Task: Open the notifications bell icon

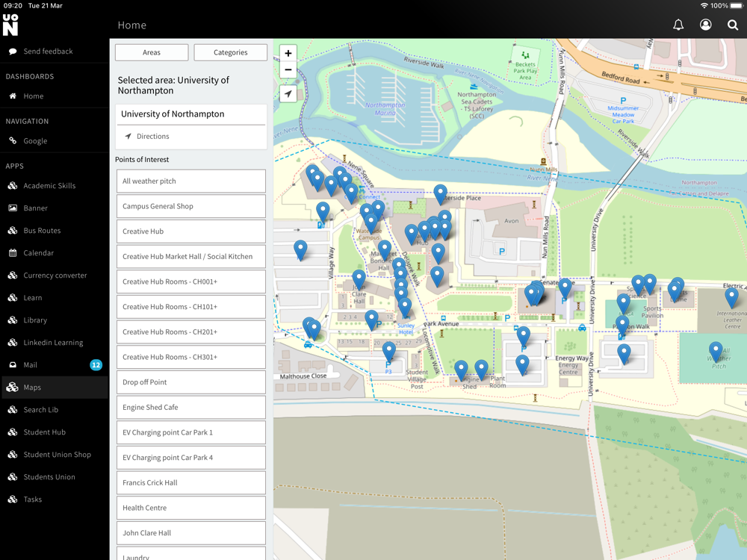Action: 678,25
